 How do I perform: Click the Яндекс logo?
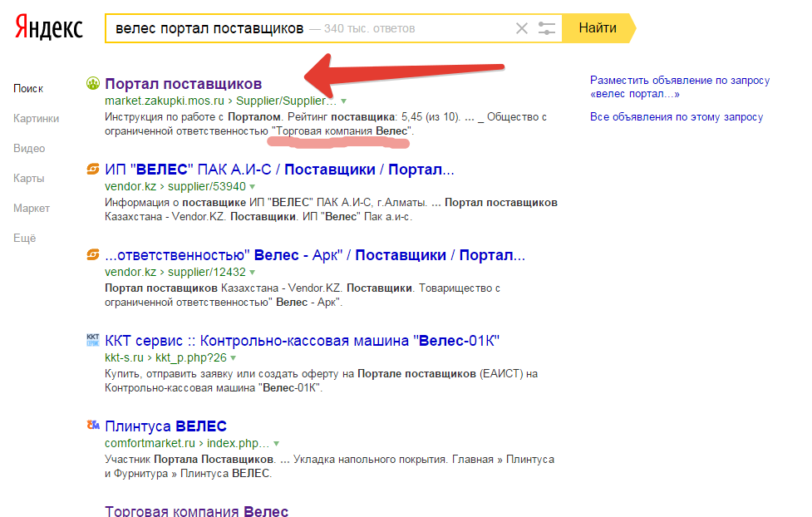pos(49,27)
